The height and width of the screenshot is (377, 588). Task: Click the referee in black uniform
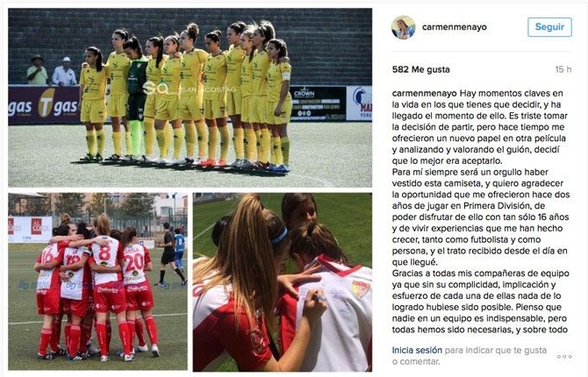[169, 253]
